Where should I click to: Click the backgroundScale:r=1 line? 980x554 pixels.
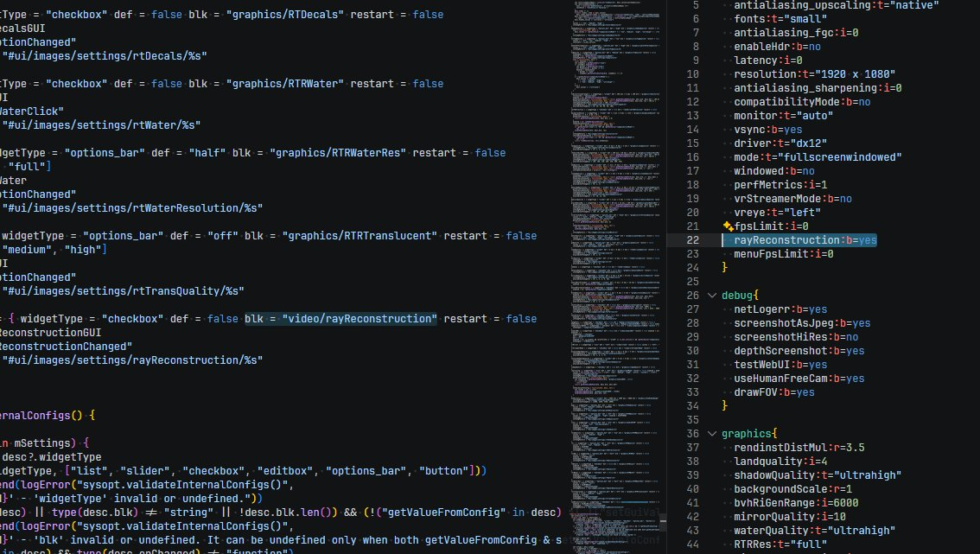coord(792,489)
